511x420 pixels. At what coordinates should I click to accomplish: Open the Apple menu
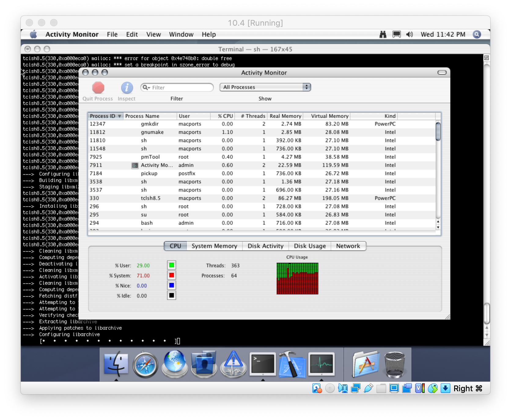33,34
